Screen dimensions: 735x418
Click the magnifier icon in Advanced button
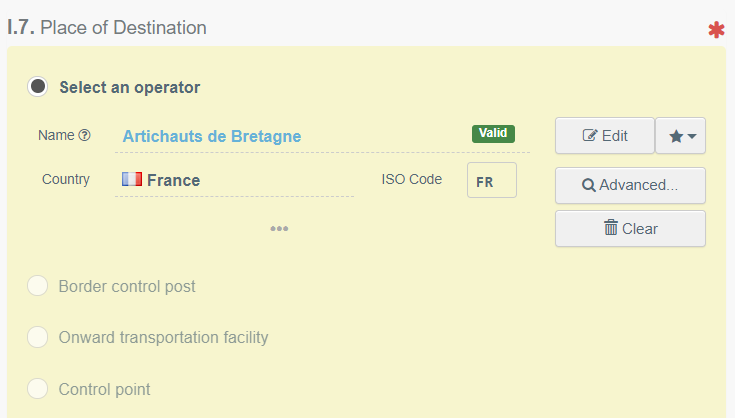589,185
